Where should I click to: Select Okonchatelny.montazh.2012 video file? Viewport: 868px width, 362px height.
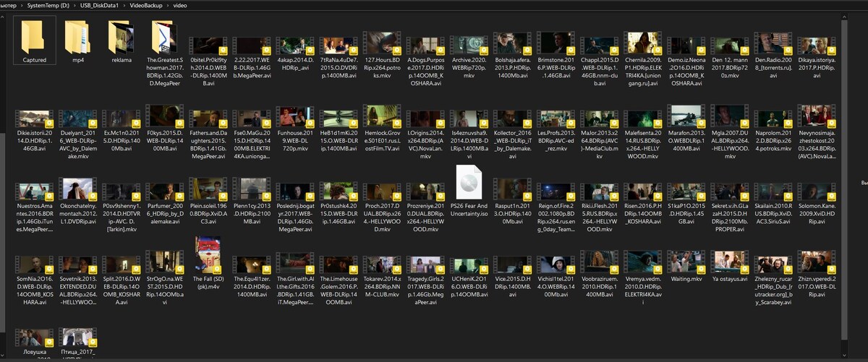coord(77,190)
